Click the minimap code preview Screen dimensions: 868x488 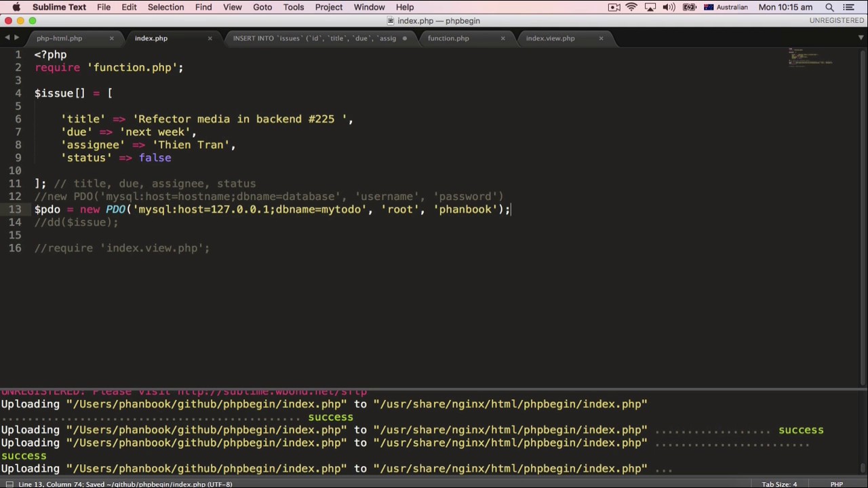click(811, 57)
